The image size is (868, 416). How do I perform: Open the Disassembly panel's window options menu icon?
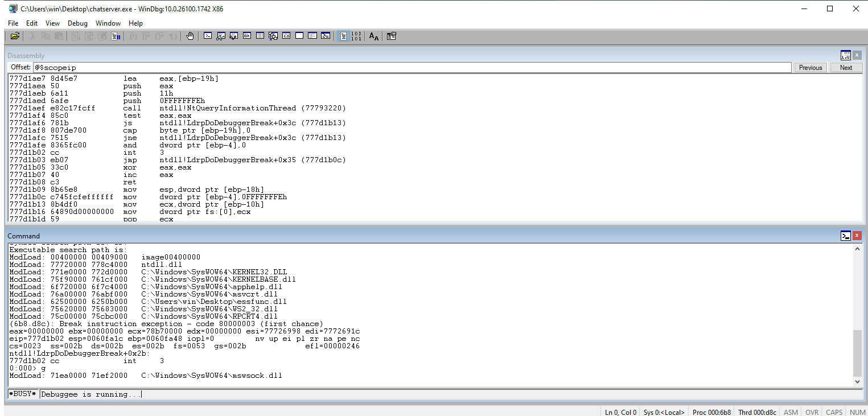[x=845, y=55]
